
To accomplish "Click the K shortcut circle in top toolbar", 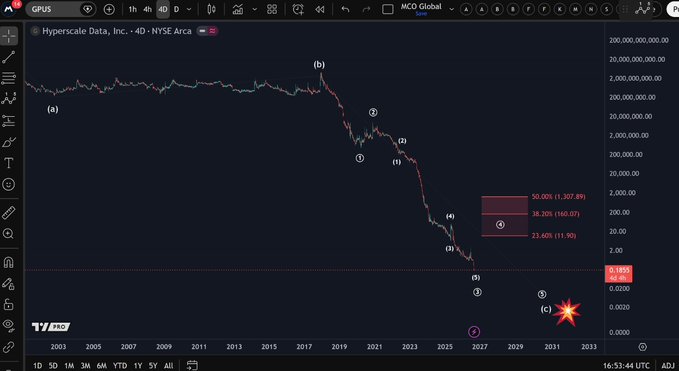I will [x=560, y=9].
